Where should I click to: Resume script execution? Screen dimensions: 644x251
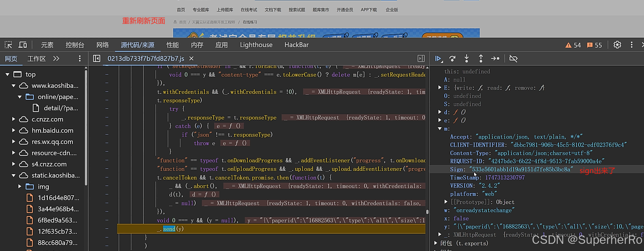pyautogui.click(x=439, y=59)
